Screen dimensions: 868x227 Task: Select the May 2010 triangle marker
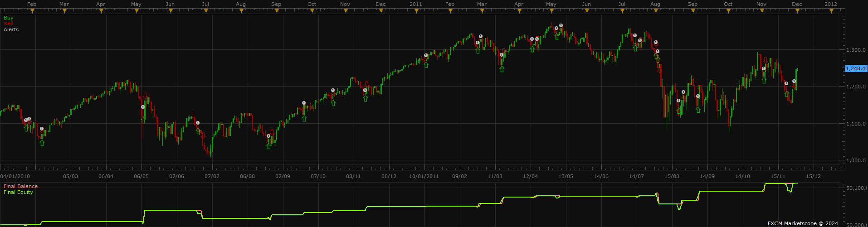[x=136, y=11]
